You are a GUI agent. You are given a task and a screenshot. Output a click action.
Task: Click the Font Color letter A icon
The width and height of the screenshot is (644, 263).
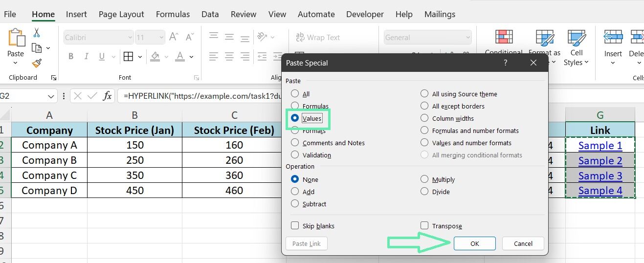click(180, 57)
